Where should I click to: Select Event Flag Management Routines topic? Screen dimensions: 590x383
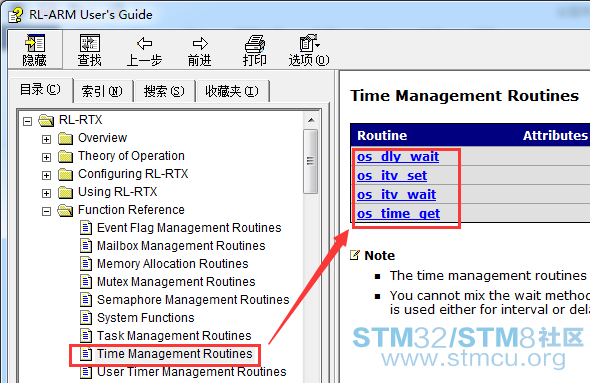pyautogui.click(x=189, y=228)
